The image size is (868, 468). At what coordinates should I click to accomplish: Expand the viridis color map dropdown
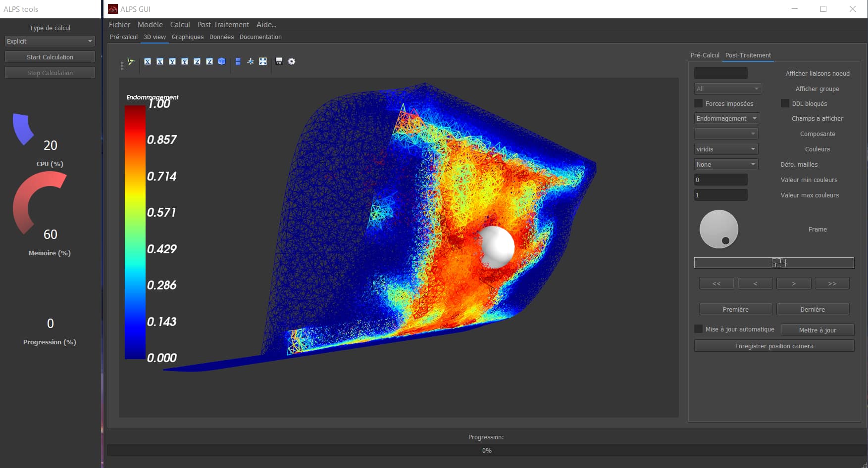point(726,149)
